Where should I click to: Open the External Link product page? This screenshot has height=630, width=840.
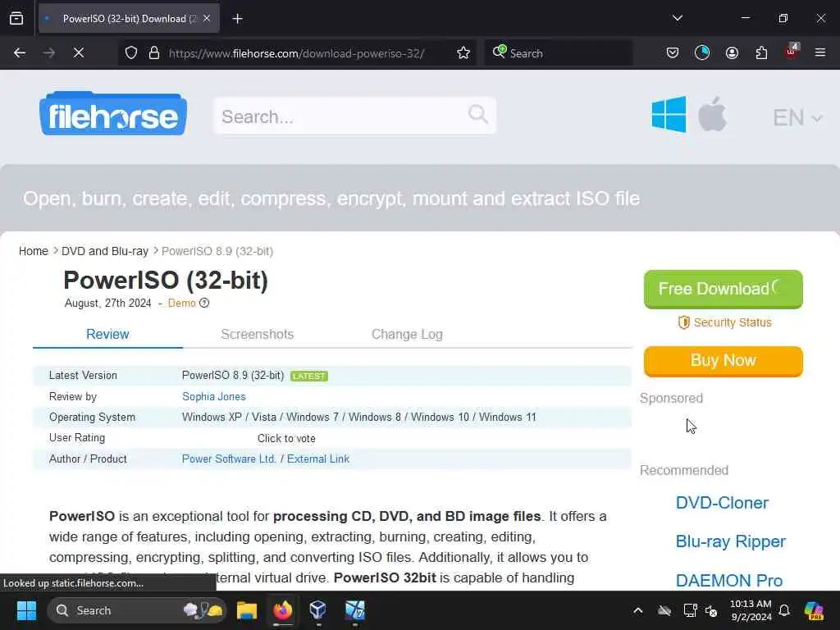coord(318,459)
